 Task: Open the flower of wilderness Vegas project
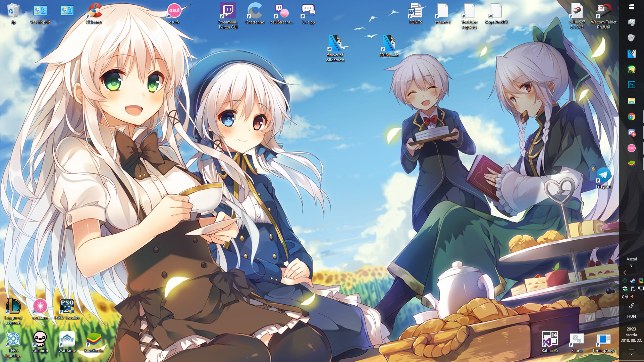(335, 49)
